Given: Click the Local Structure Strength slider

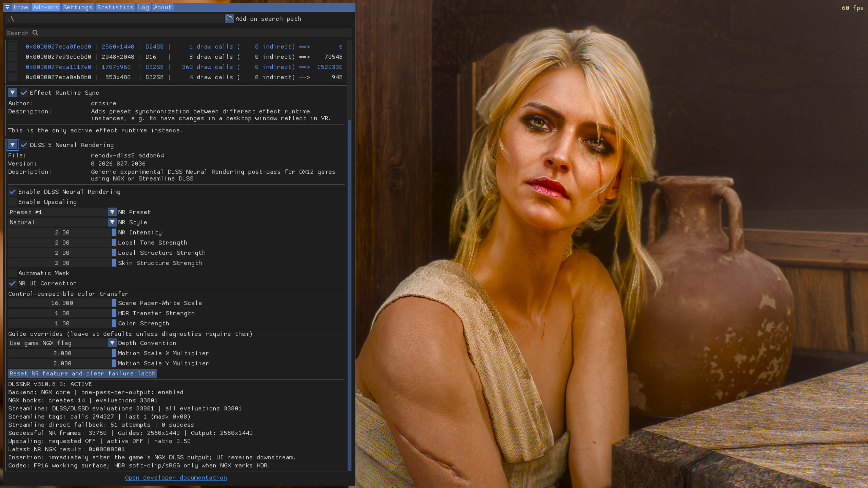Looking at the screenshot, I should [62, 253].
